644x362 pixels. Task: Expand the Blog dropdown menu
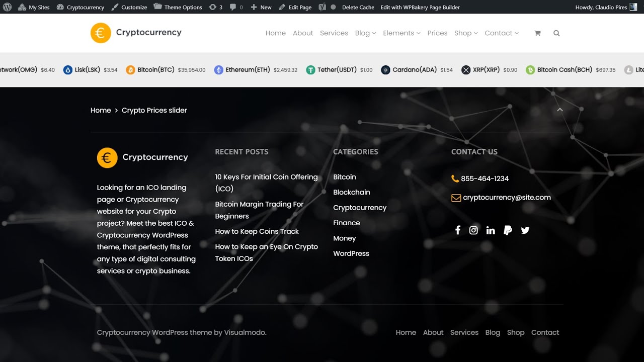point(365,33)
